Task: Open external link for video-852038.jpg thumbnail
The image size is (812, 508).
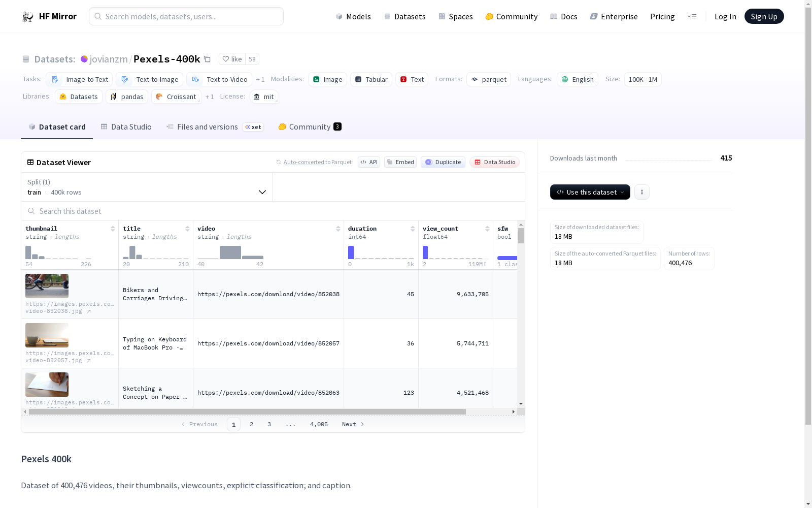Action: click(89, 311)
